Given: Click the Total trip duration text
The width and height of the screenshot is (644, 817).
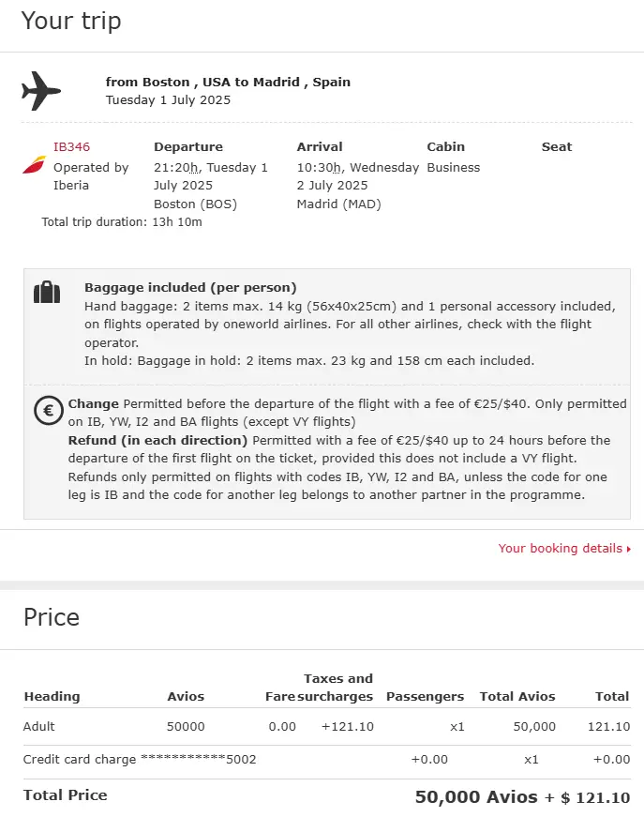Looking at the screenshot, I should pyautogui.click(x=122, y=222).
